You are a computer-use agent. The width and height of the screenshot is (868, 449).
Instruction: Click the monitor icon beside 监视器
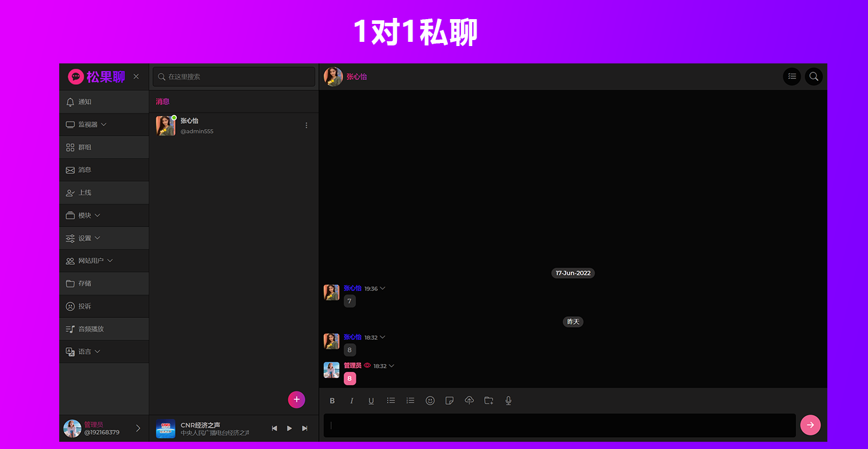click(70, 124)
